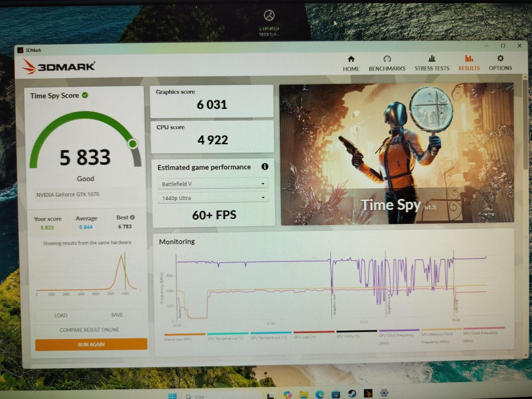Click the Time Spy score gauge
This screenshot has width=532, height=399.
[85, 141]
